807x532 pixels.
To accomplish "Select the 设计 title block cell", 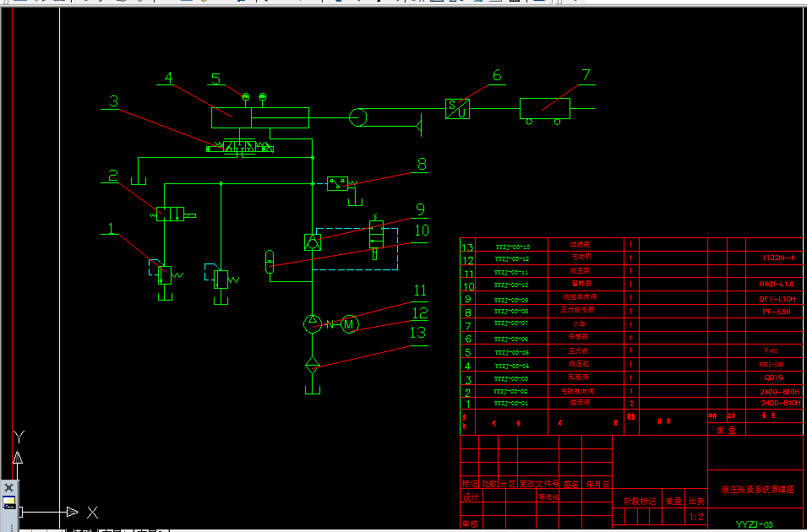I will pos(471,497).
